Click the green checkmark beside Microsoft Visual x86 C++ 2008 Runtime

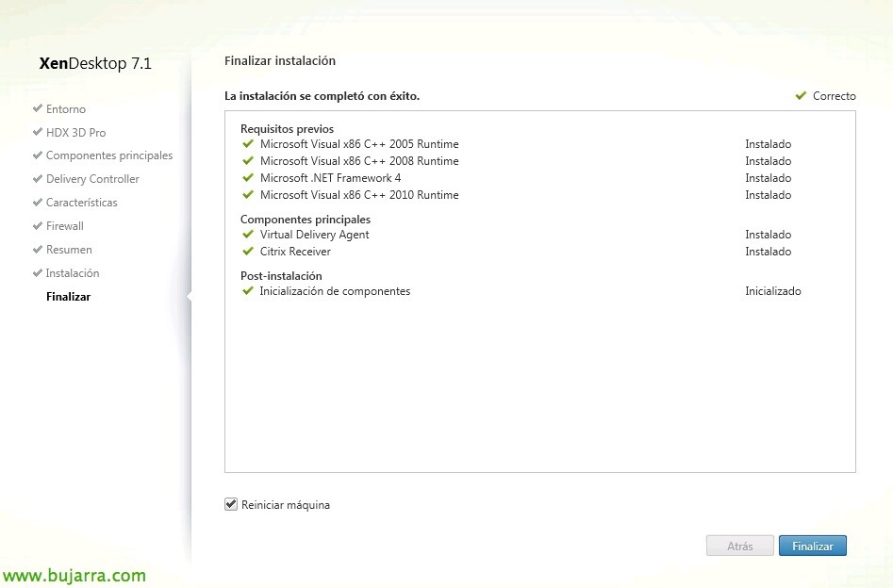tap(248, 160)
